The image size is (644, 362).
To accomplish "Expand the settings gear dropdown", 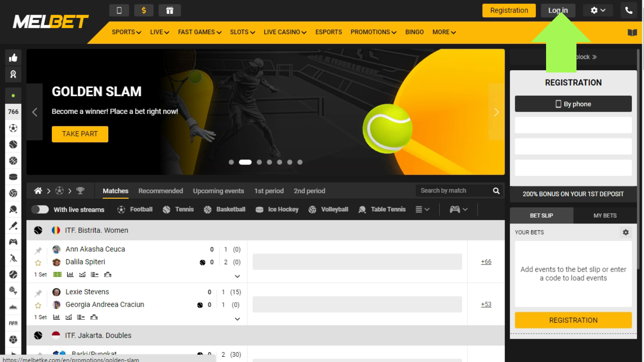I will point(597,10).
